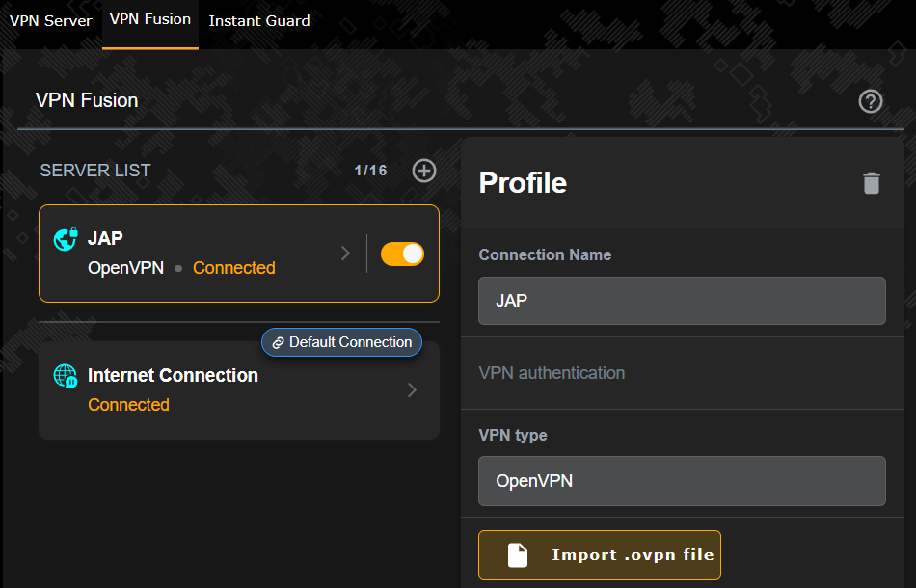Click the Connection Name field showing JAP
Viewport: 916px width, 588px height.
pyautogui.click(x=682, y=301)
